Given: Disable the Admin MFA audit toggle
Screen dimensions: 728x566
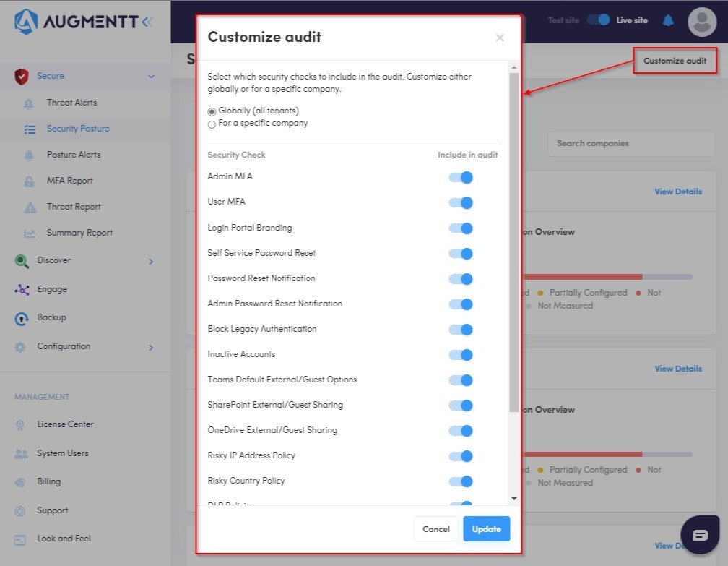Looking at the screenshot, I should pyautogui.click(x=461, y=177).
